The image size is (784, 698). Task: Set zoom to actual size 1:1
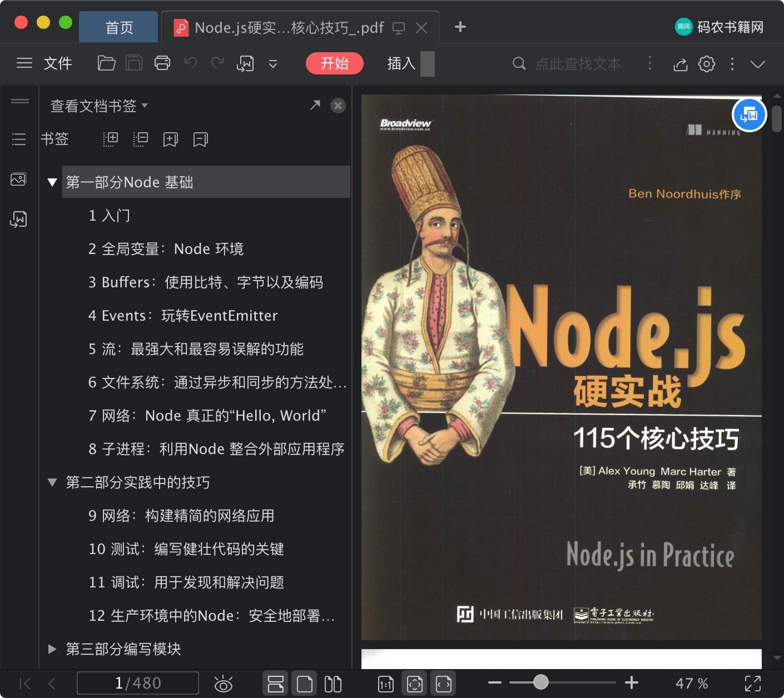coord(385,684)
